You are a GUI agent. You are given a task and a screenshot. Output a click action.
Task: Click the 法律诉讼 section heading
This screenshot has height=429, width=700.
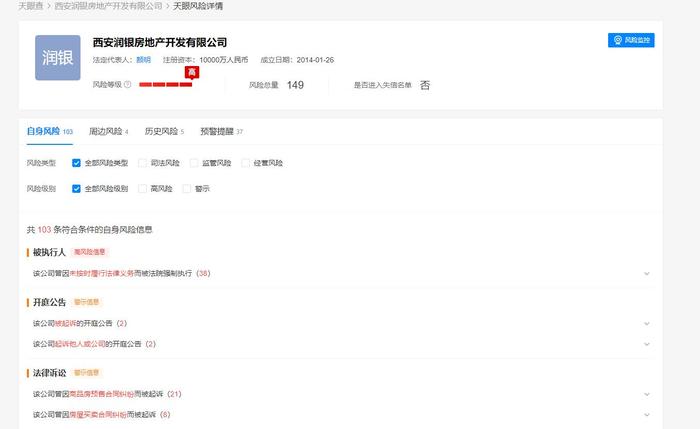(x=49, y=373)
